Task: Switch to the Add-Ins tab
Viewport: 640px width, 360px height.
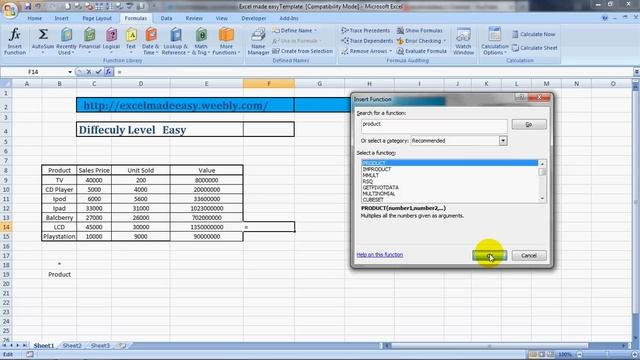Action: tap(289, 18)
